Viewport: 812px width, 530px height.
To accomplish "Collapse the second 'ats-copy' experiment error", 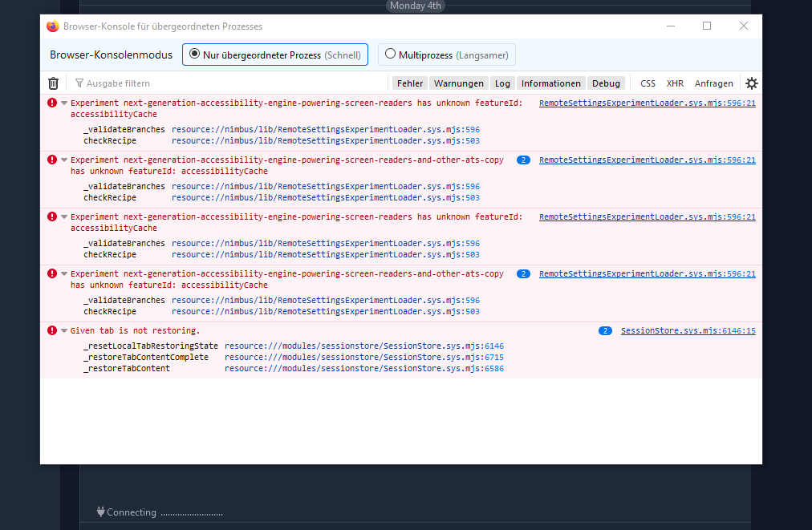I will pyautogui.click(x=64, y=274).
